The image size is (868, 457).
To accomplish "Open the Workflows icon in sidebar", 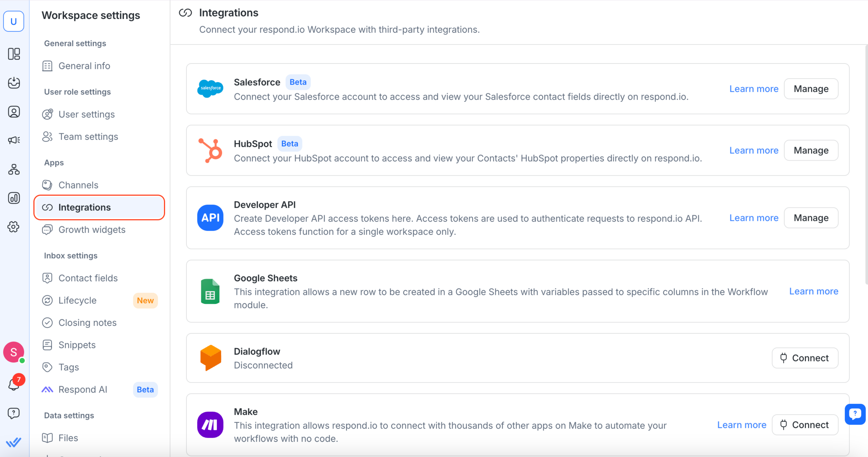I will pos(14,170).
